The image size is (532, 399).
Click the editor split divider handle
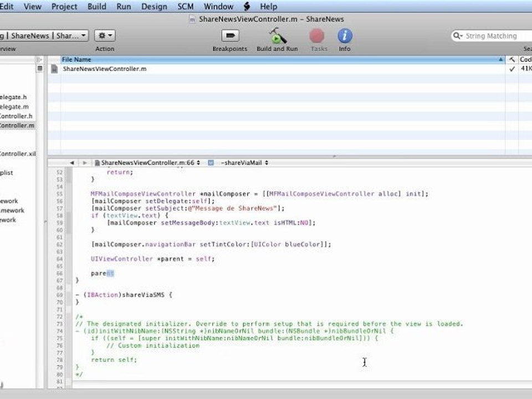[334, 156]
